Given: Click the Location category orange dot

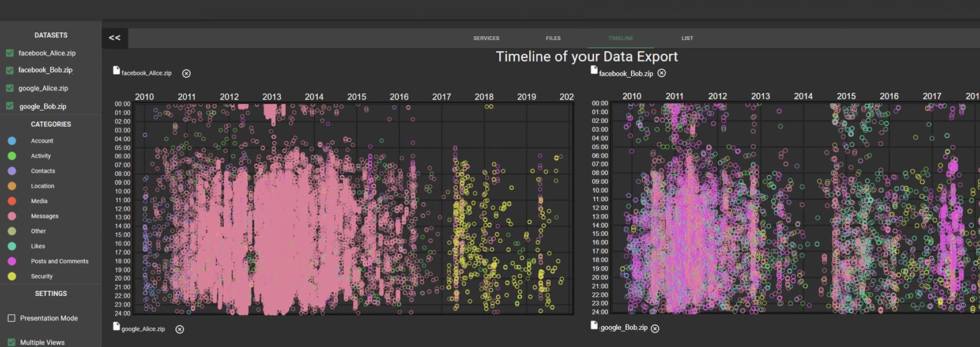Looking at the screenshot, I should [12, 186].
